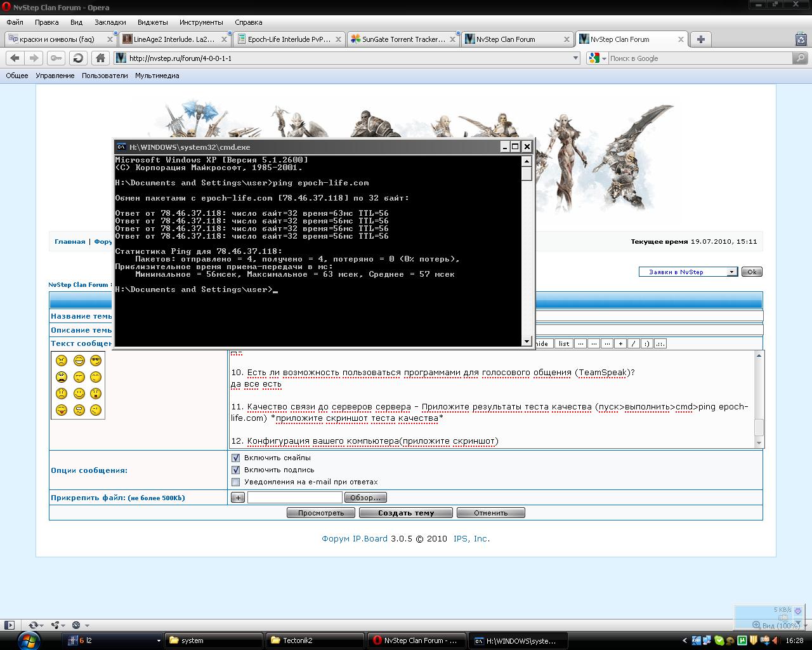This screenshot has height=650, width=812.
Task: Insert the angry smiley in top-left of smiley panel
Action: click(62, 361)
